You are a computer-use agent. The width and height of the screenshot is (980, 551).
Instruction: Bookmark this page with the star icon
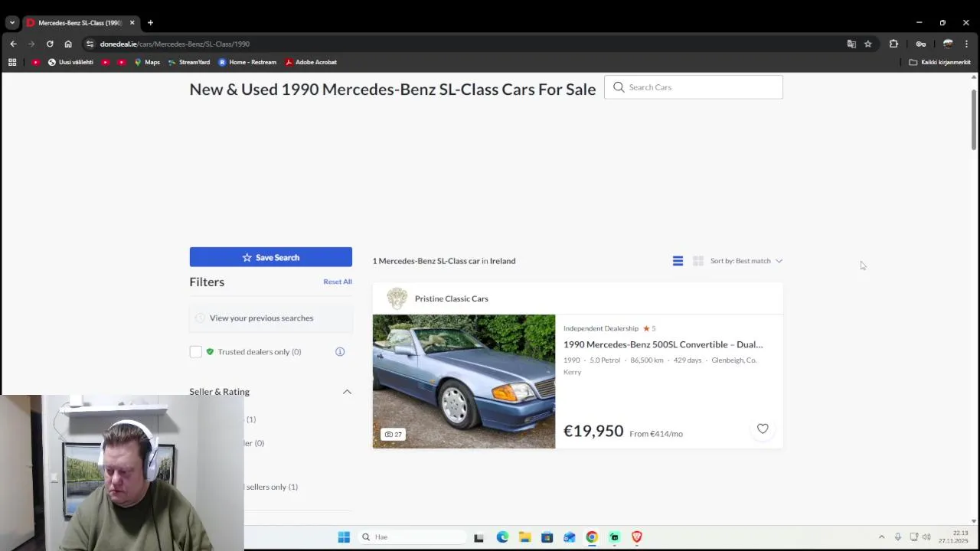(867, 44)
